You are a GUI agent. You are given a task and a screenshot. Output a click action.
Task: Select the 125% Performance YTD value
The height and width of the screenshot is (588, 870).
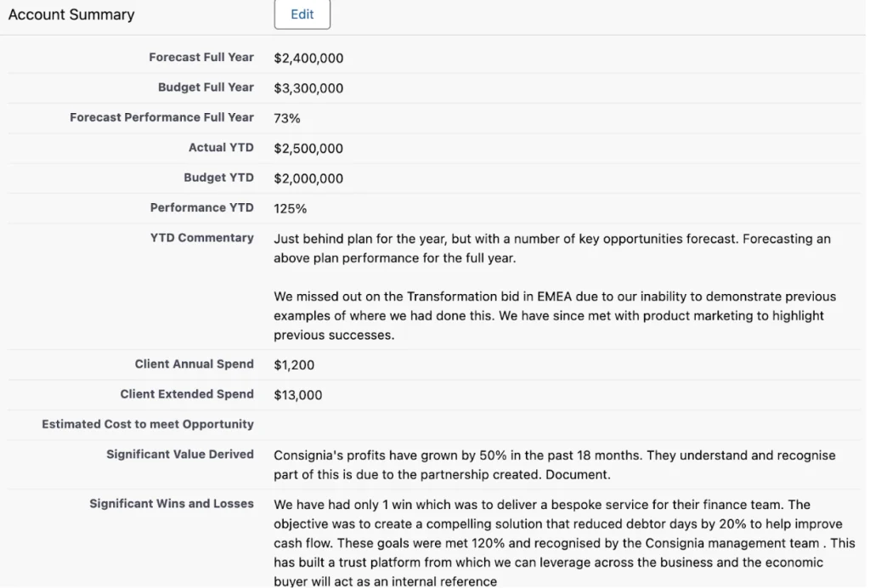pos(291,208)
